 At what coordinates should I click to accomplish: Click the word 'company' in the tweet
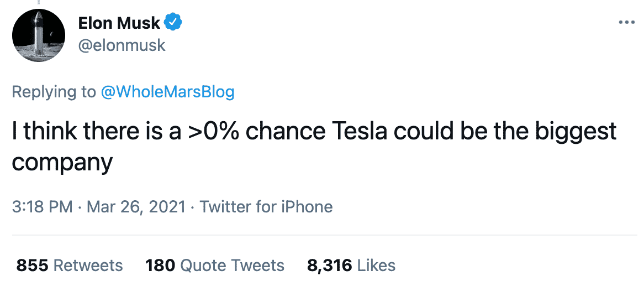click(x=62, y=162)
